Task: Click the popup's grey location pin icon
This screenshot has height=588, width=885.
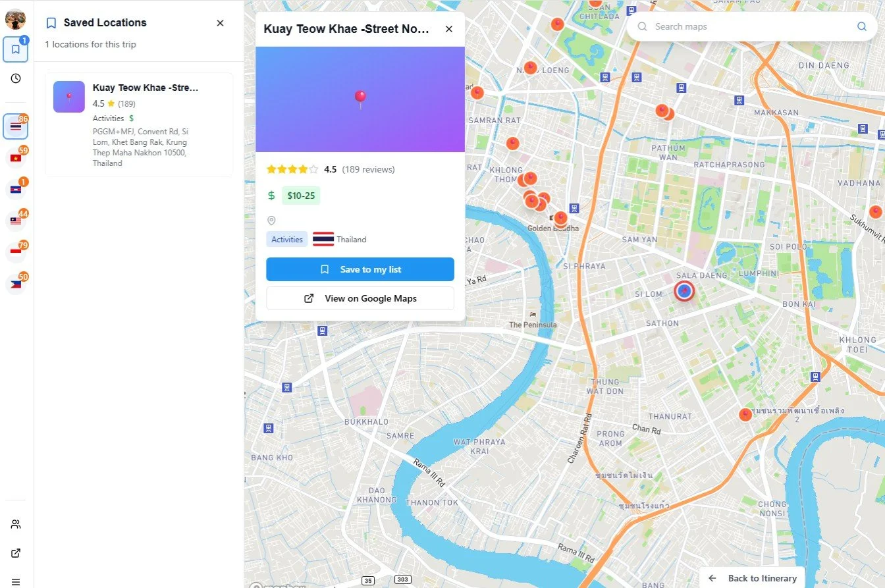Action: (x=271, y=221)
